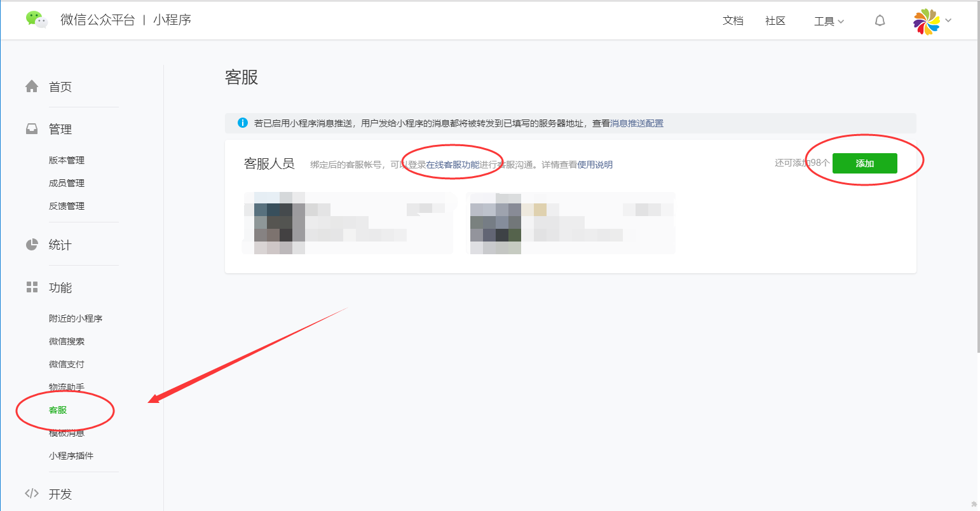Screen dimensions: 980x511
Task: Open the 社区 link
Action: coord(775,21)
